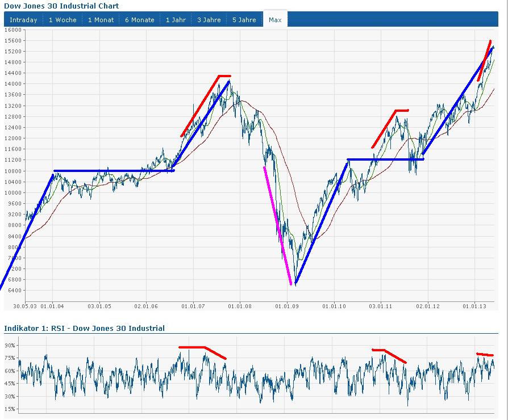Switch to the Intraday tab
The image size is (508, 420).
pyautogui.click(x=23, y=20)
